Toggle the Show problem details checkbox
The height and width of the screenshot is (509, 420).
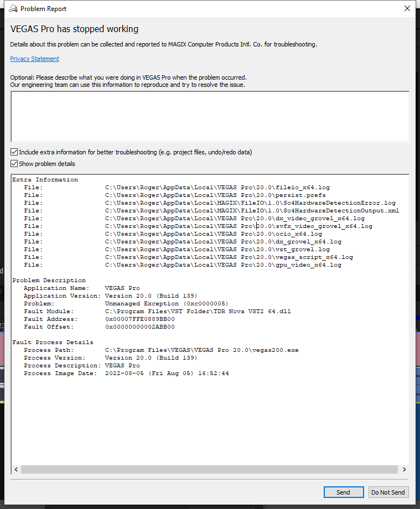(14, 164)
